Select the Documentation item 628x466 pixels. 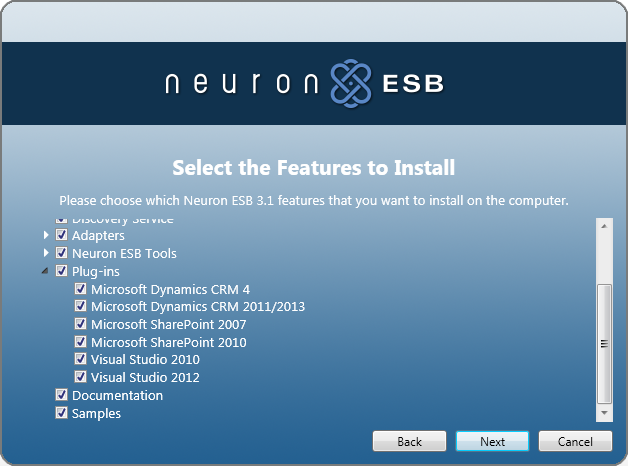117,396
